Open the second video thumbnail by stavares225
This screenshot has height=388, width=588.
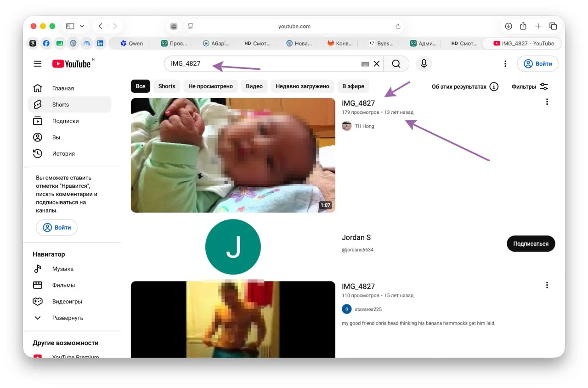pos(233,320)
